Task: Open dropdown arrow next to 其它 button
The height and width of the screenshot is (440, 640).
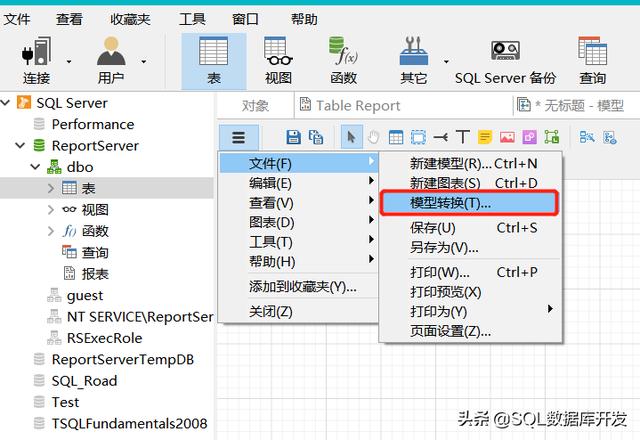Action: [x=446, y=62]
